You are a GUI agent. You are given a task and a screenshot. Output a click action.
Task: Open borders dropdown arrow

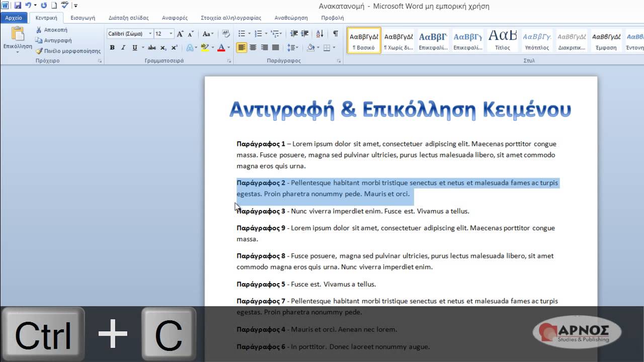click(334, 48)
